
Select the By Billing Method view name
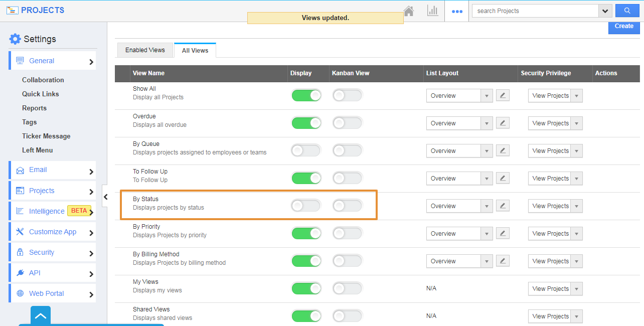coord(156,254)
